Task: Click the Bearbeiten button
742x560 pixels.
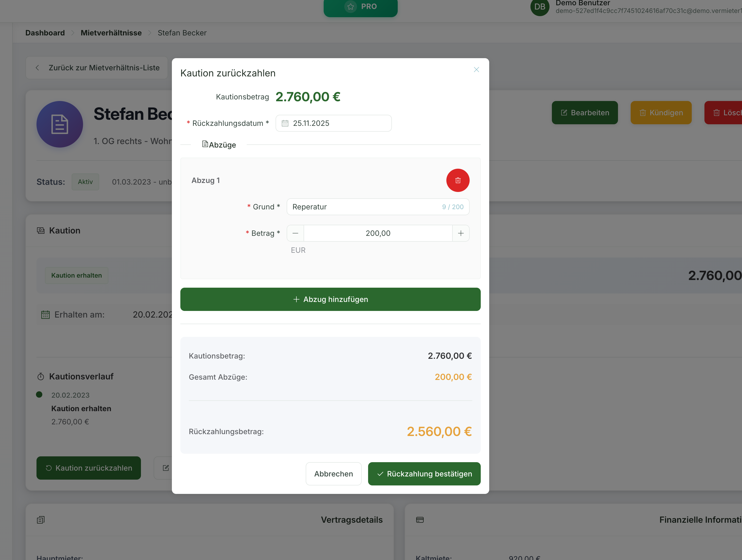Action: (584, 113)
